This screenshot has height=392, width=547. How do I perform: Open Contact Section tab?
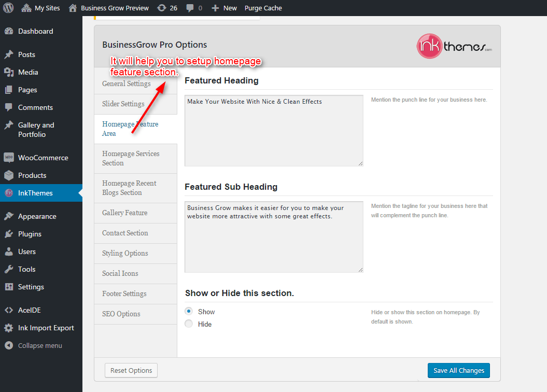(x=136, y=233)
